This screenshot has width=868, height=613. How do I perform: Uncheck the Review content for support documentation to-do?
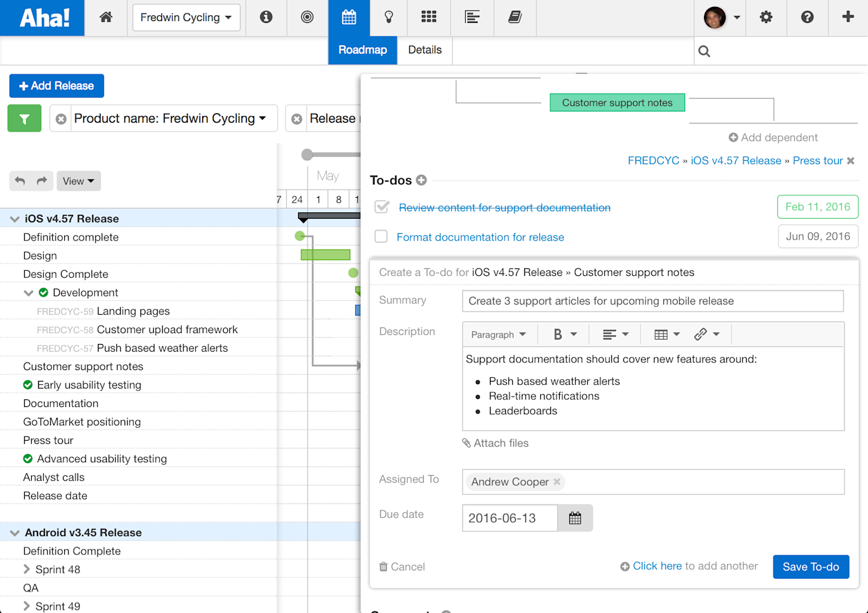click(x=382, y=207)
